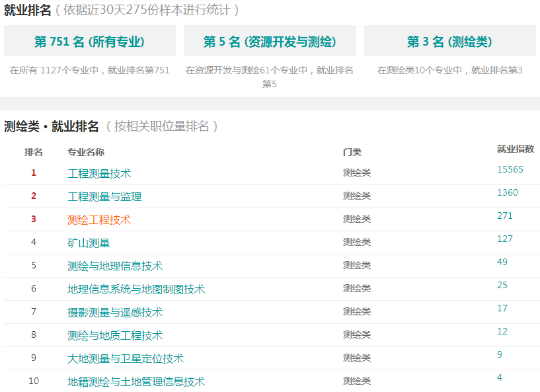
Task: Click the 测绘类 • 就业排名 section heading
Action: click(x=52, y=126)
